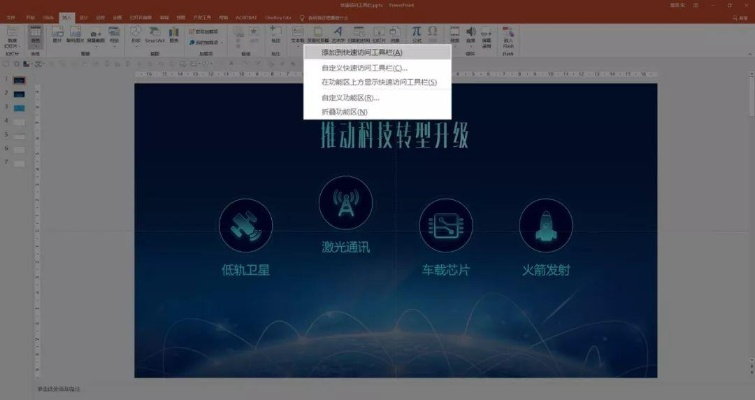The image size is (755, 400).
Task: Click the audio speaker icon
Action: [470, 34]
